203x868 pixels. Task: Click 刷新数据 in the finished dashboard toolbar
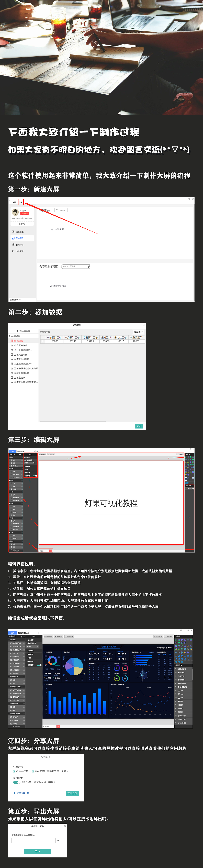coord(69,636)
